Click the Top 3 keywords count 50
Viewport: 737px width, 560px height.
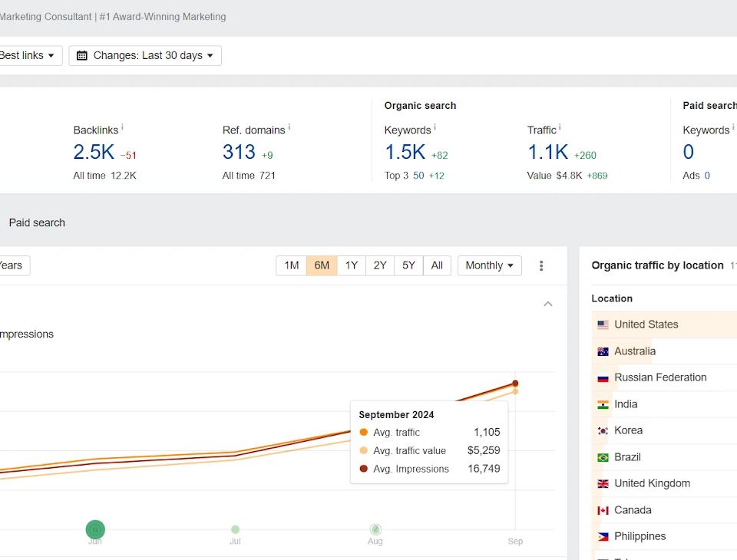tap(418, 176)
